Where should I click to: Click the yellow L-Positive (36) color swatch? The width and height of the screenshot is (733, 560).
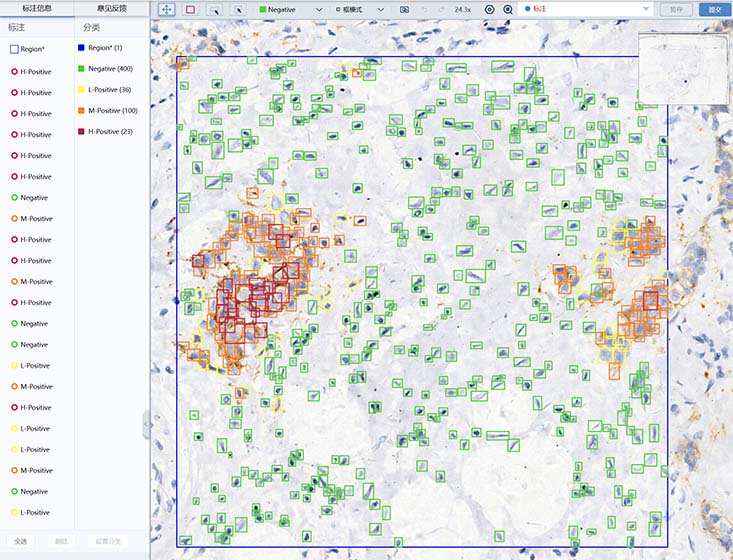point(81,90)
